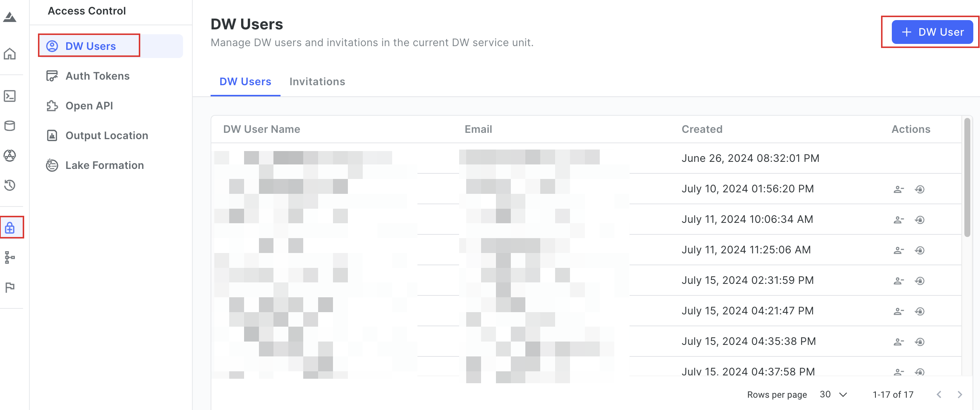The width and height of the screenshot is (980, 410).
Task: Go to next page using the right chevron
Action: click(x=960, y=394)
